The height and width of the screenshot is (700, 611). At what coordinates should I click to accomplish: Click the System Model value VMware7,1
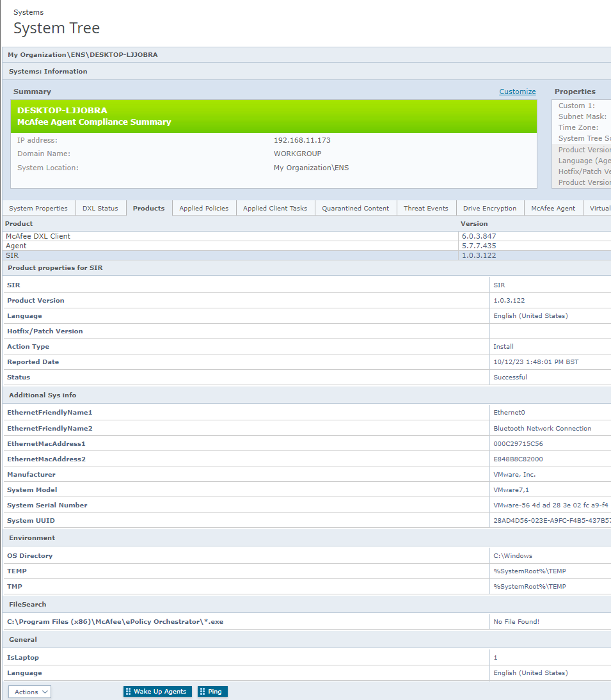pyautogui.click(x=511, y=489)
